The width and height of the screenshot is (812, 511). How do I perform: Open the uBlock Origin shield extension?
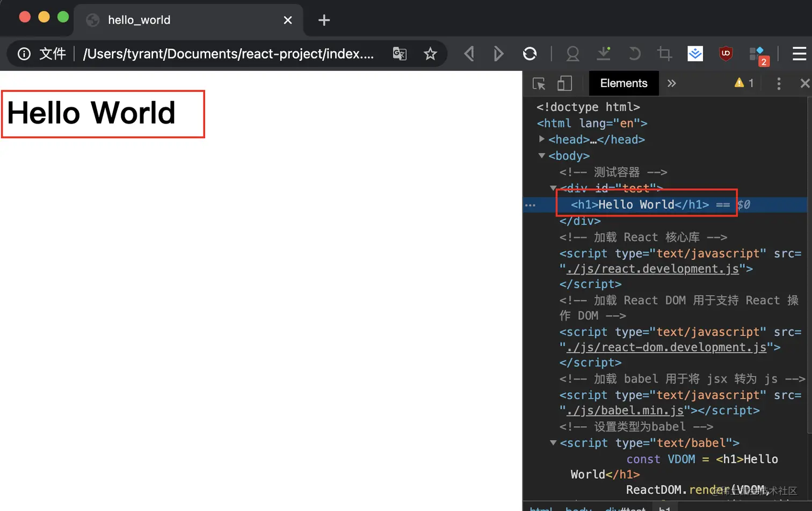726,54
